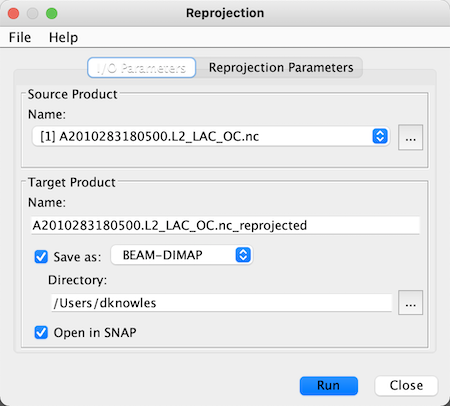Expand the BEAM-DIMAP format dropdown
450x406 pixels.
pos(182,255)
